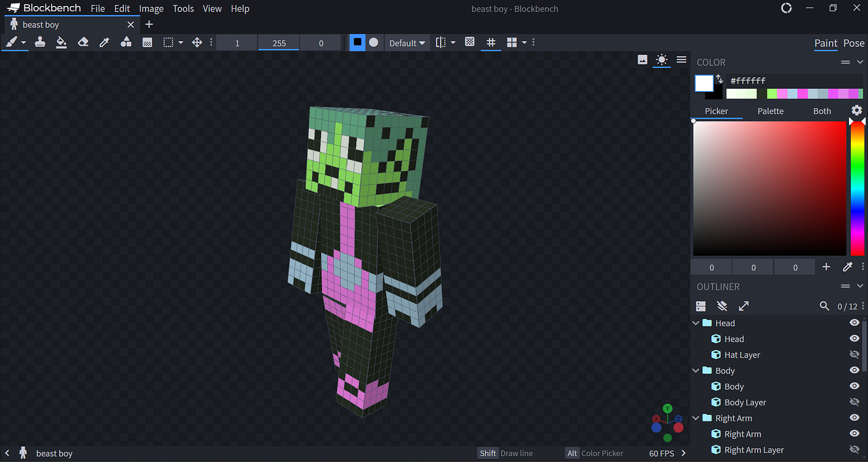Hide the Body cube eye
The image size is (868, 462).
pos(854,386)
